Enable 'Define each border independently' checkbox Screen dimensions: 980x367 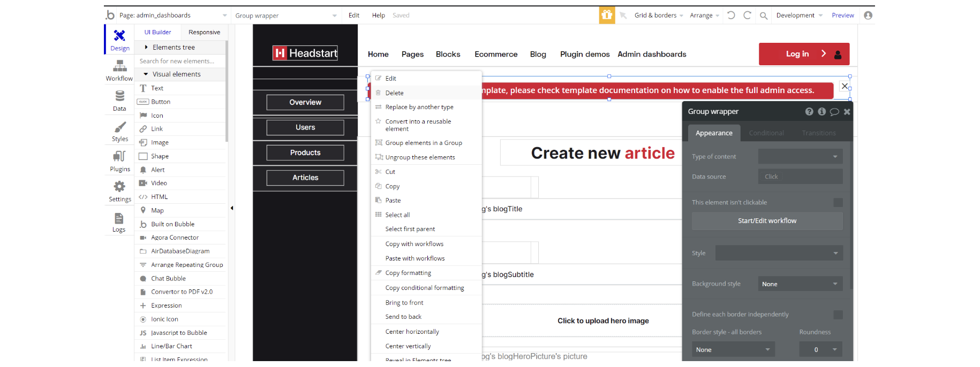coord(838,315)
